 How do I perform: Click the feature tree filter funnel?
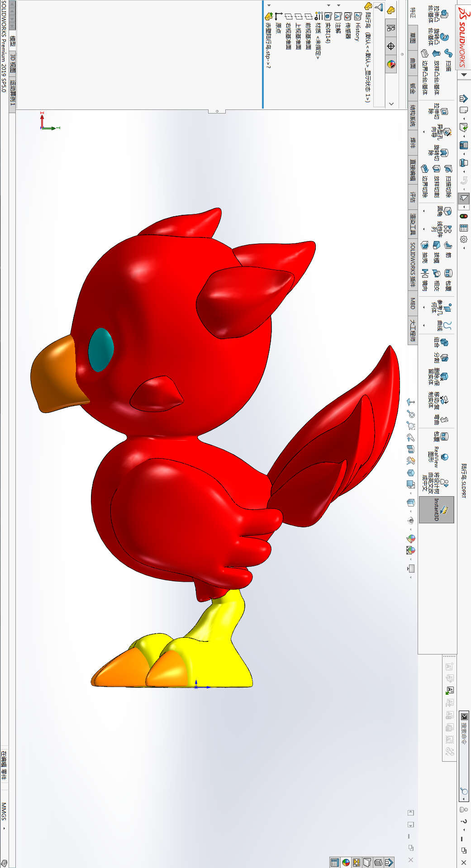380,7
